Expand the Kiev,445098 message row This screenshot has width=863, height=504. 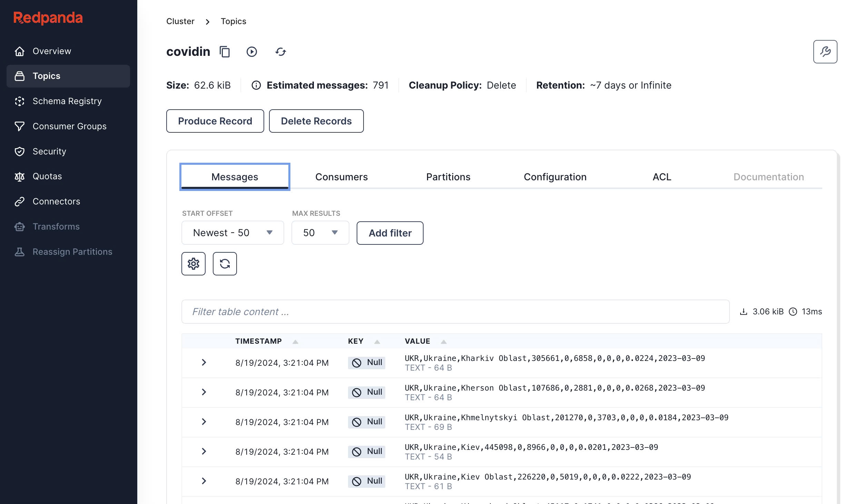(x=204, y=451)
